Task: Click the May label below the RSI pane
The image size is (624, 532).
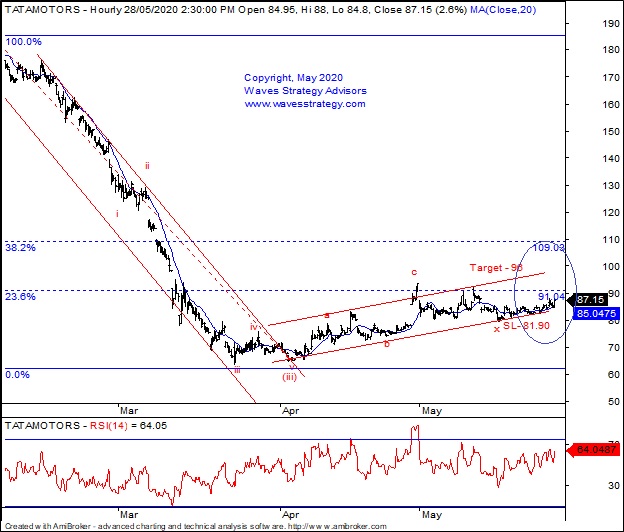Action: click(432, 515)
